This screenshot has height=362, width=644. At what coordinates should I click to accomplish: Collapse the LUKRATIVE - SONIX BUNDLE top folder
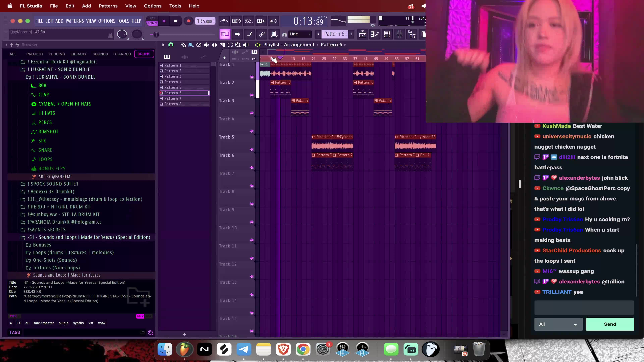tap(59, 69)
